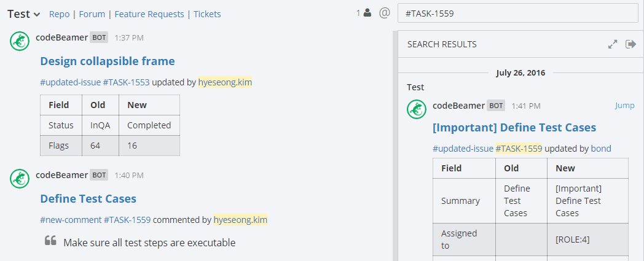This screenshot has width=644, height=261.
Task: Click the member count person icon
Action: point(367,12)
